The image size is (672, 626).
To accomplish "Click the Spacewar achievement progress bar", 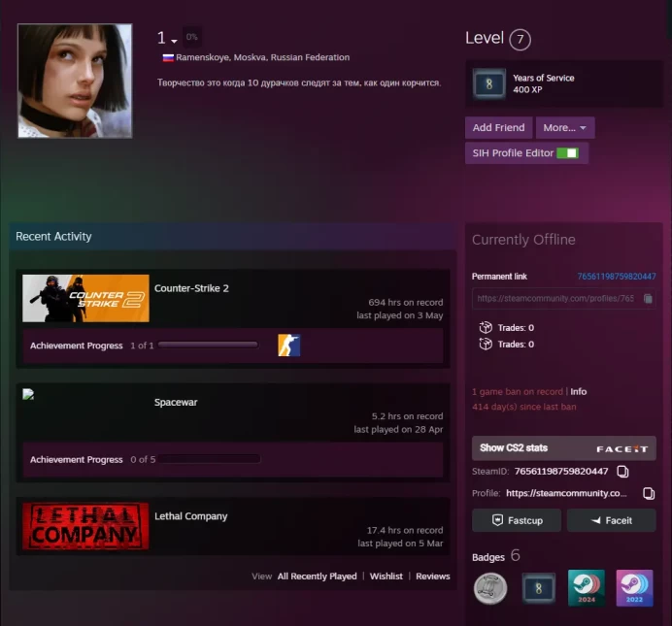I will 209,459.
